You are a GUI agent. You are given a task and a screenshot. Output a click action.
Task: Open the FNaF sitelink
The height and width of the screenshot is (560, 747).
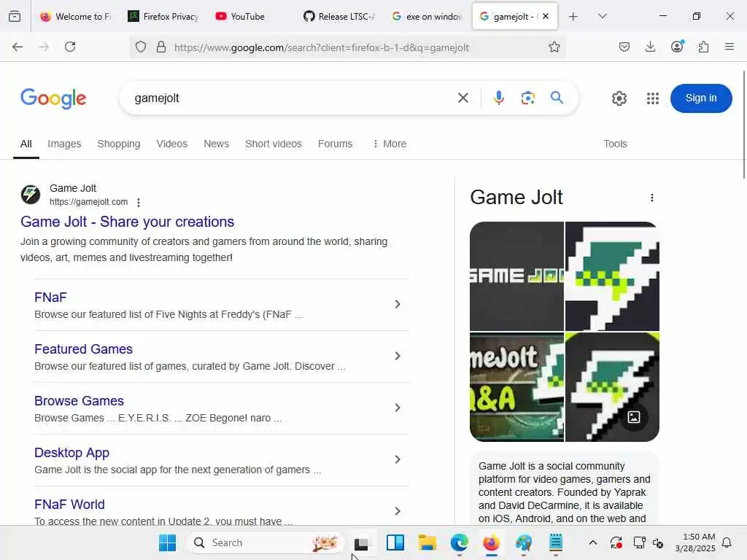pyautogui.click(x=50, y=297)
